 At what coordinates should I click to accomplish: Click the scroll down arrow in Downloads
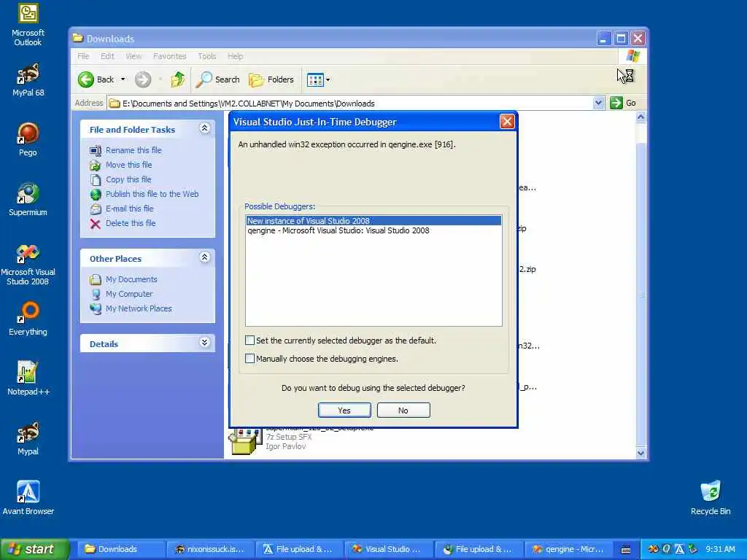point(640,453)
